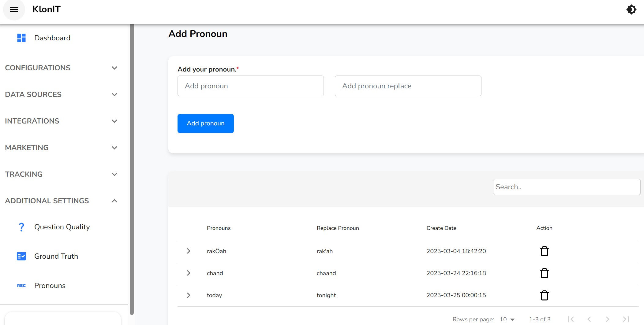This screenshot has height=325, width=644.
Task: Expand the chand row details
Action: pyautogui.click(x=189, y=273)
